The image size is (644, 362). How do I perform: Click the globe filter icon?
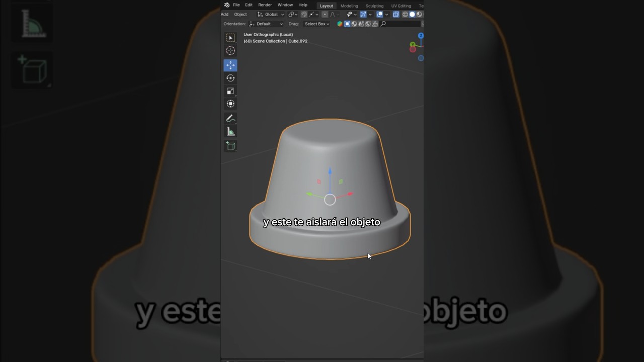point(368,24)
